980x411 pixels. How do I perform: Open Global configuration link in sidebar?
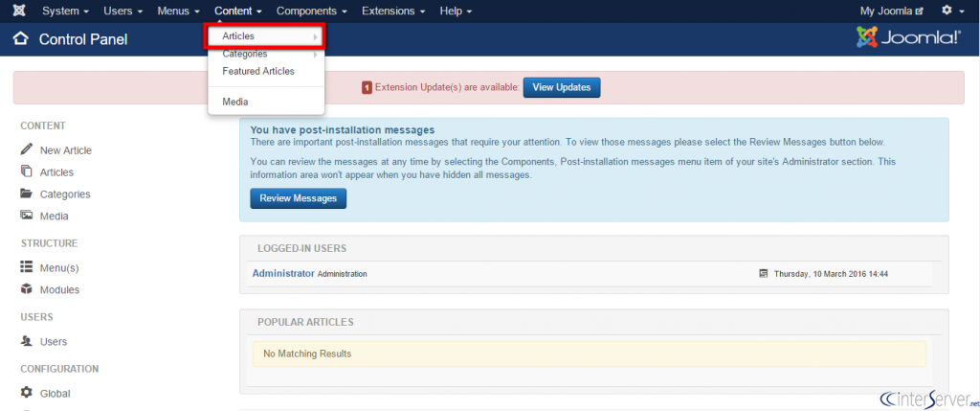pos(55,394)
